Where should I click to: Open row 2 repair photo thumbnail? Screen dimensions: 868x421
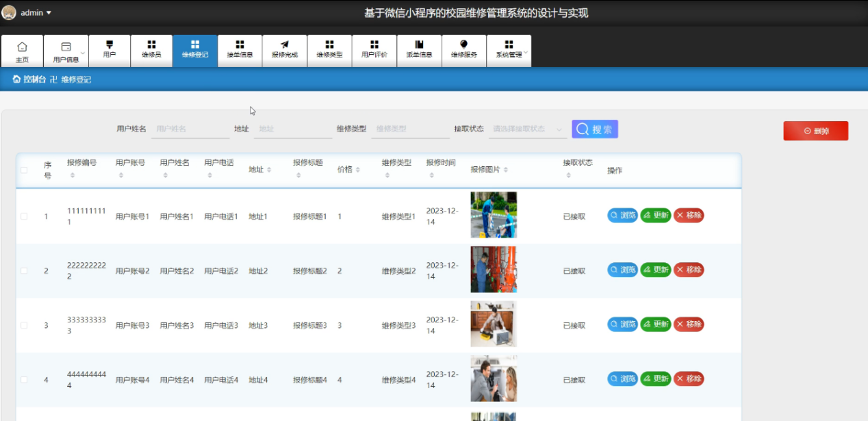coord(494,270)
